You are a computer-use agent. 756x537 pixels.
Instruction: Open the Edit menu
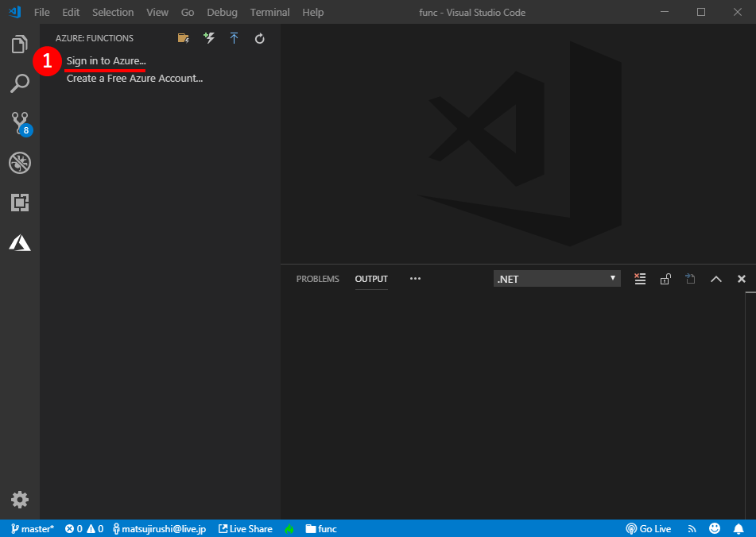click(71, 13)
